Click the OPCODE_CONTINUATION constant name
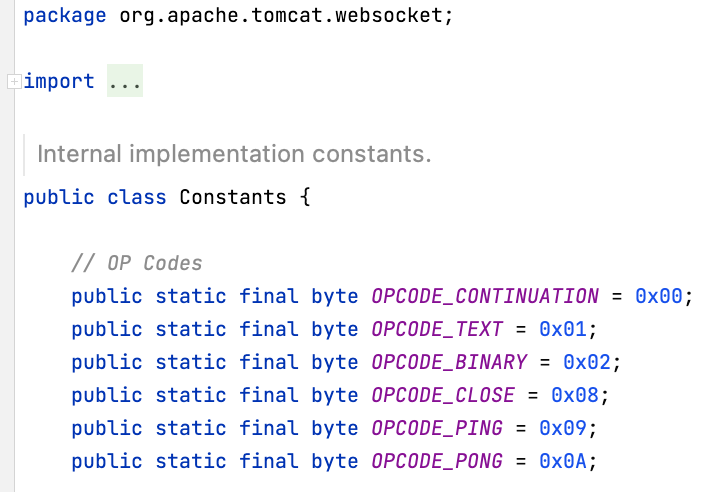The width and height of the screenshot is (726, 492). [485, 296]
